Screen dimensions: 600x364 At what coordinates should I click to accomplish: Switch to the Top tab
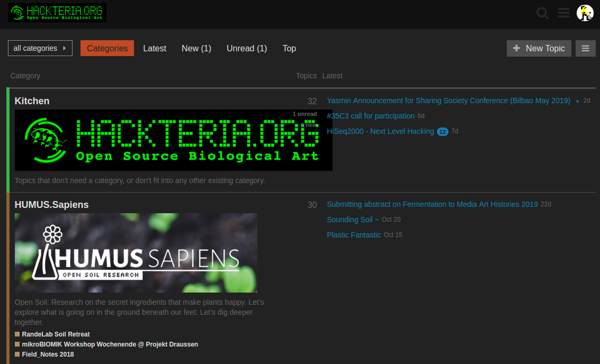point(289,48)
